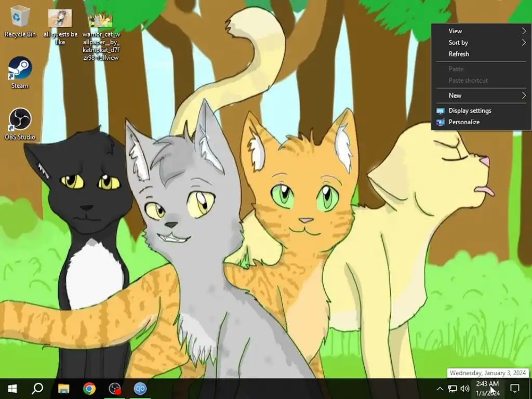The width and height of the screenshot is (532, 399).
Task: Open the volume control in system tray
Action: 464,389
